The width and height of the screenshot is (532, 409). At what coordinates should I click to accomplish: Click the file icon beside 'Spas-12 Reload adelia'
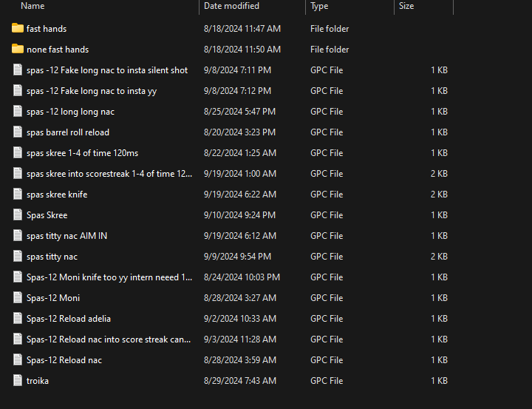pyautogui.click(x=18, y=319)
